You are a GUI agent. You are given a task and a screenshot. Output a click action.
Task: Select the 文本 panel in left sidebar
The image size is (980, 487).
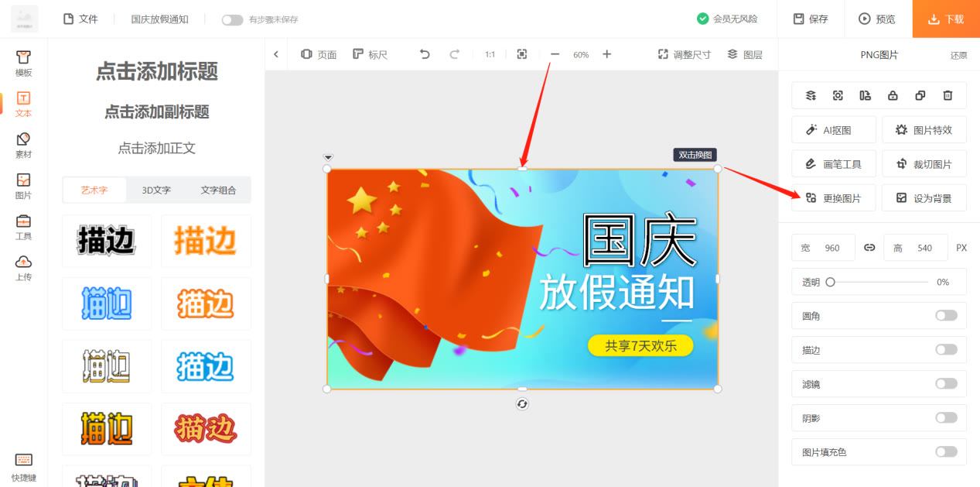pos(23,103)
